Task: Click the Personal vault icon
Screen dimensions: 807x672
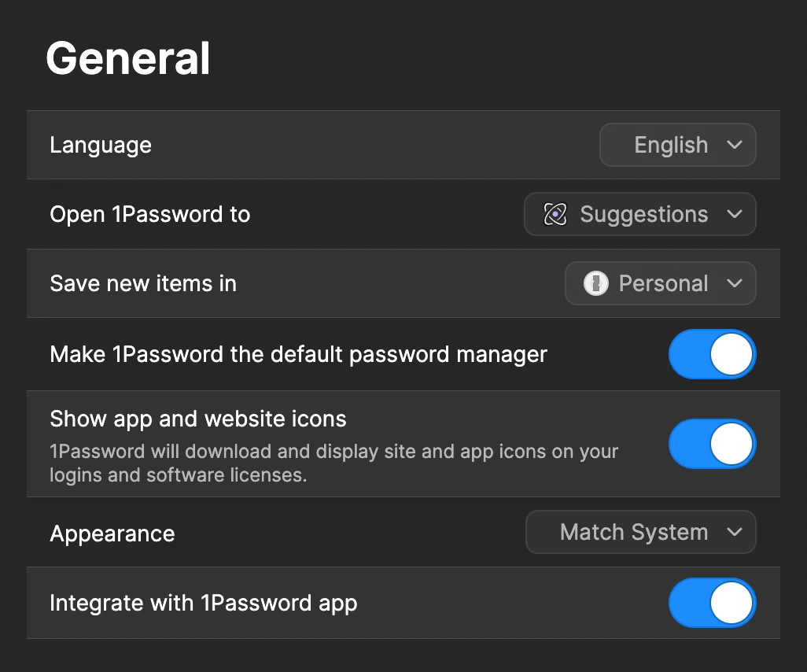Action: pyautogui.click(x=596, y=283)
